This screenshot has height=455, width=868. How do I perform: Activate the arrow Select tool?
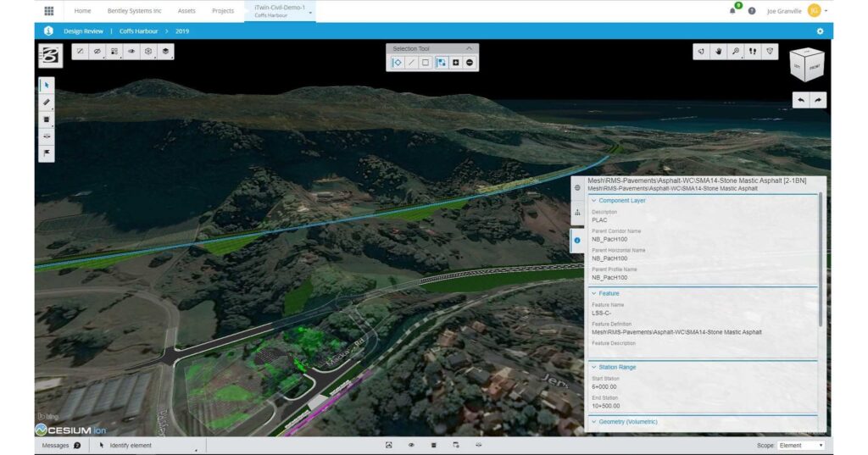(47, 85)
